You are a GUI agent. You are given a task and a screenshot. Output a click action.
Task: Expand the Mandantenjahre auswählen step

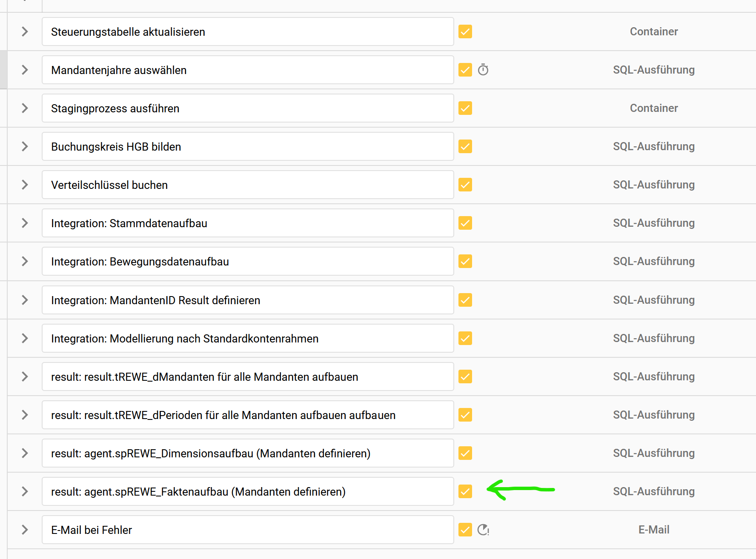point(25,70)
